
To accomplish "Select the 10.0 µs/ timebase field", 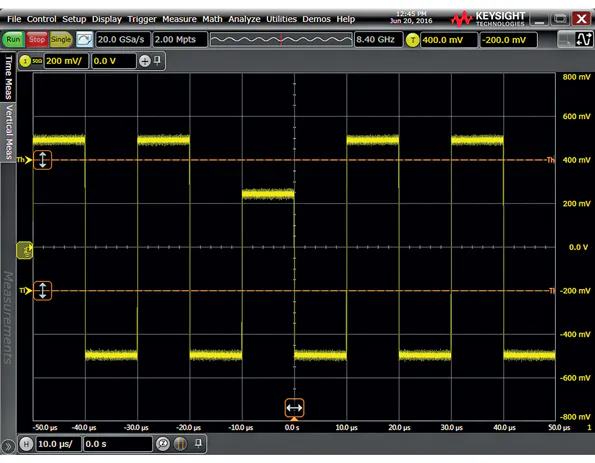I will click(x=59, y=444).
